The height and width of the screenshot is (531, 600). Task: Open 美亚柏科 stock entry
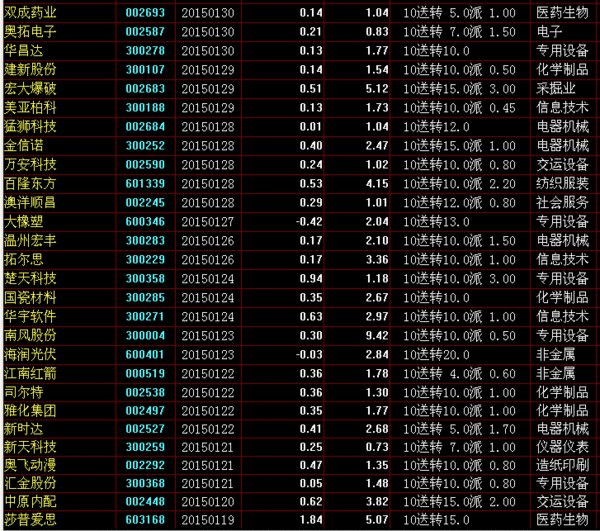(x=31, y=107)
